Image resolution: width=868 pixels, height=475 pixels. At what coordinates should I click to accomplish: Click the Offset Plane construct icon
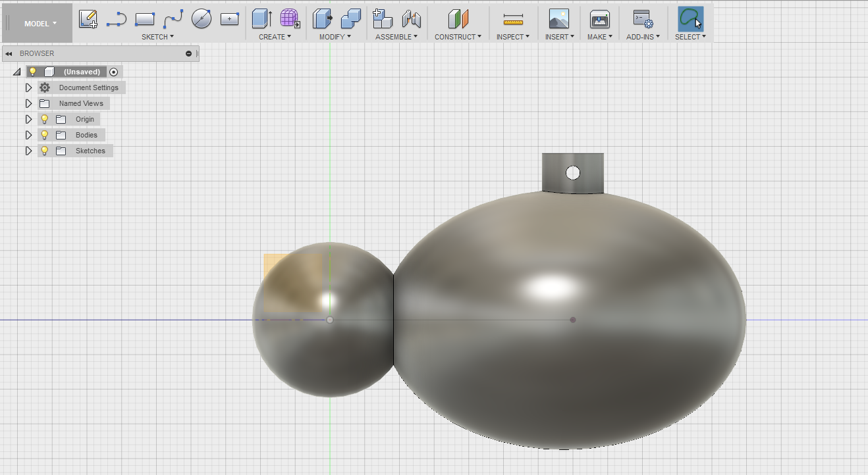(458, 19)
